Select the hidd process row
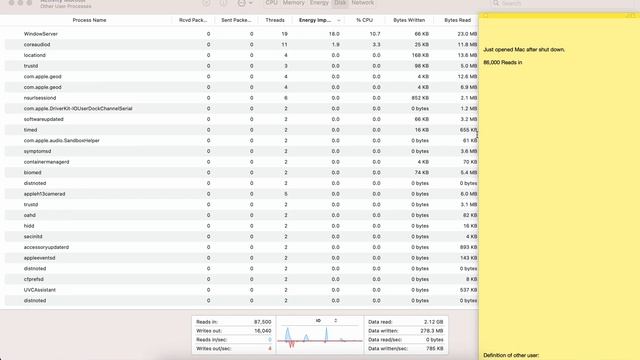 241,226
